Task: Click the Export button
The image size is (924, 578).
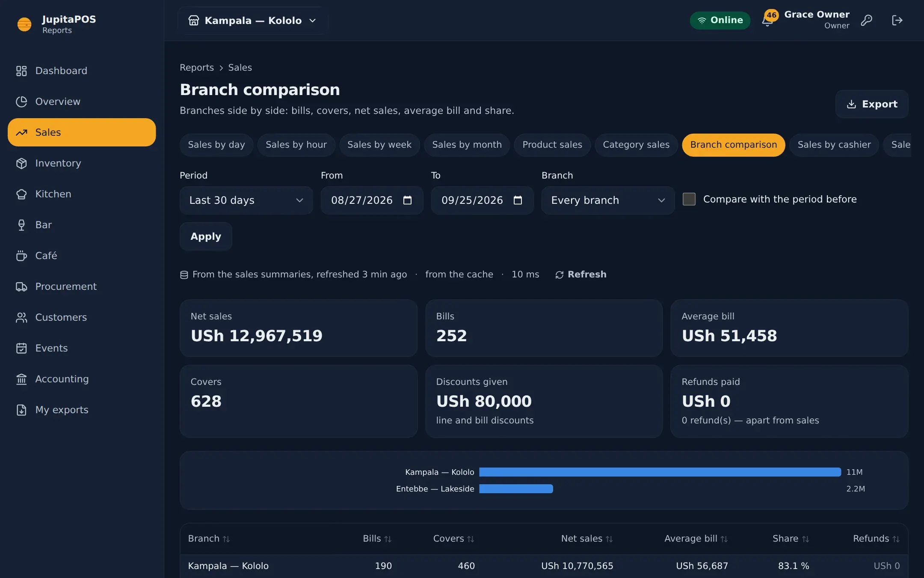Action: (x=872, y=104)
